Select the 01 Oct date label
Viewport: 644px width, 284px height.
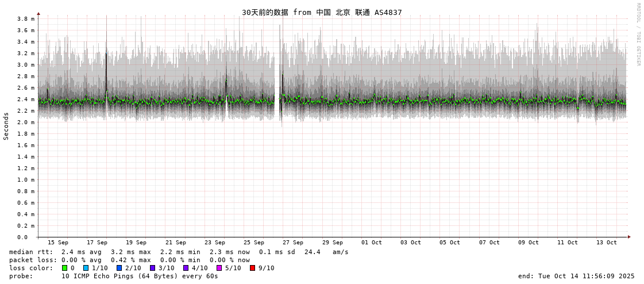coord(372,243)
